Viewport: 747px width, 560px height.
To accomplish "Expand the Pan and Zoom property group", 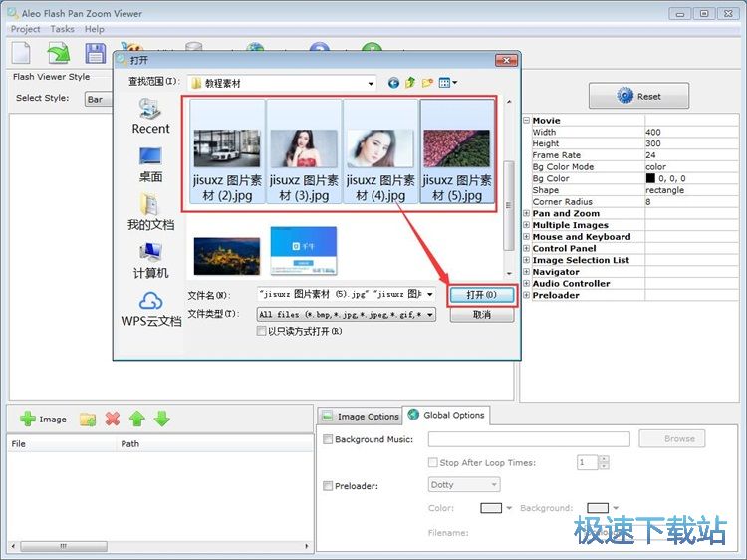I will [x=527, y=213].
